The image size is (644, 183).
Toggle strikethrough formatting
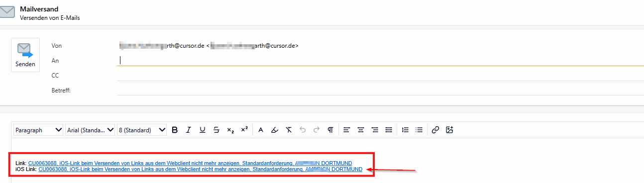[x=216, y=130]
